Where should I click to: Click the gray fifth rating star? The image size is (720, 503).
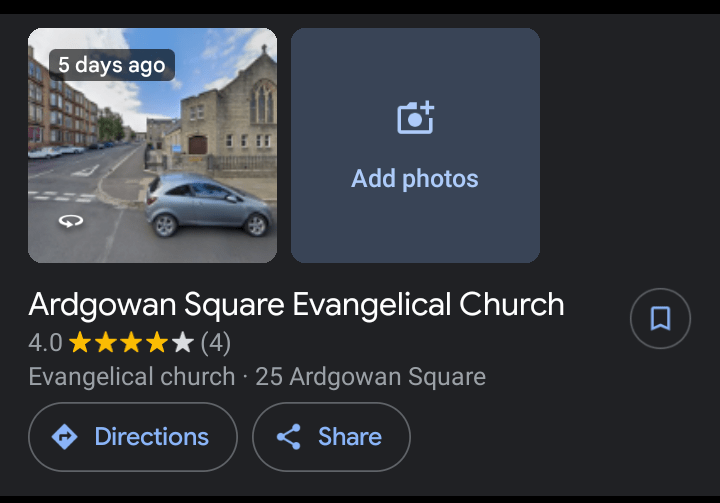(182, 344)
